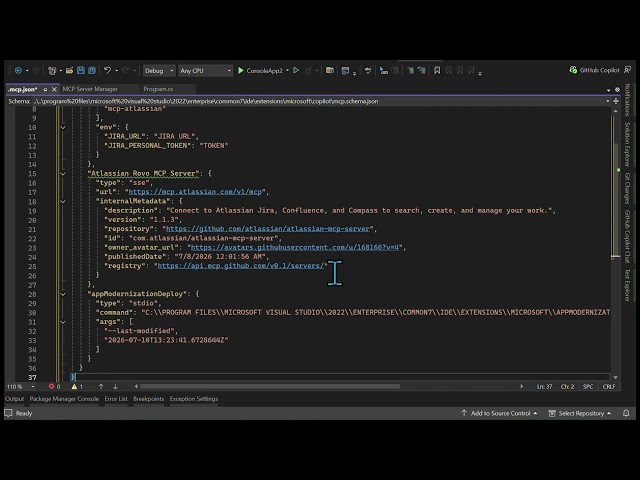
Task: Click the vertical scrollbar down arrow
Action: (616, 378)
